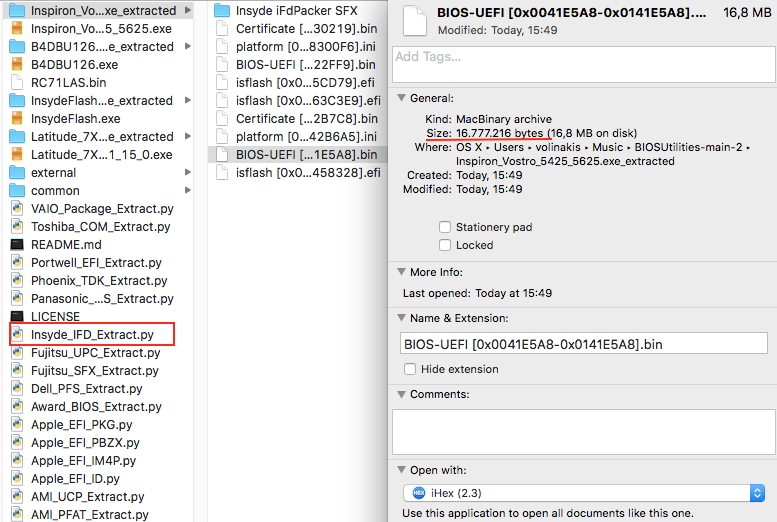
Task: Open the iHex (2.3) application dropdown
Action: tap(584, 493)
